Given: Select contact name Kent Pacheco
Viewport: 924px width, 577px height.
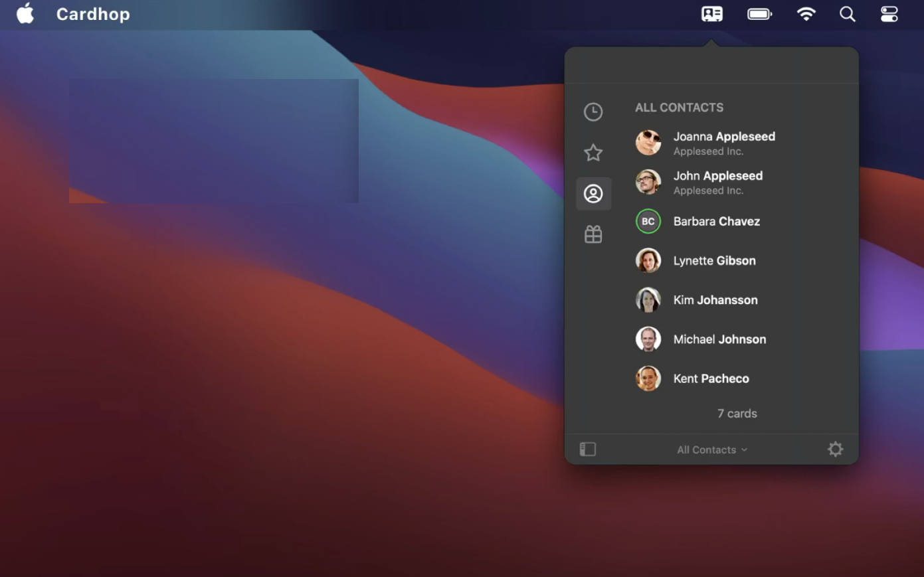Looking at the screenshot, I should click(711, 378).
